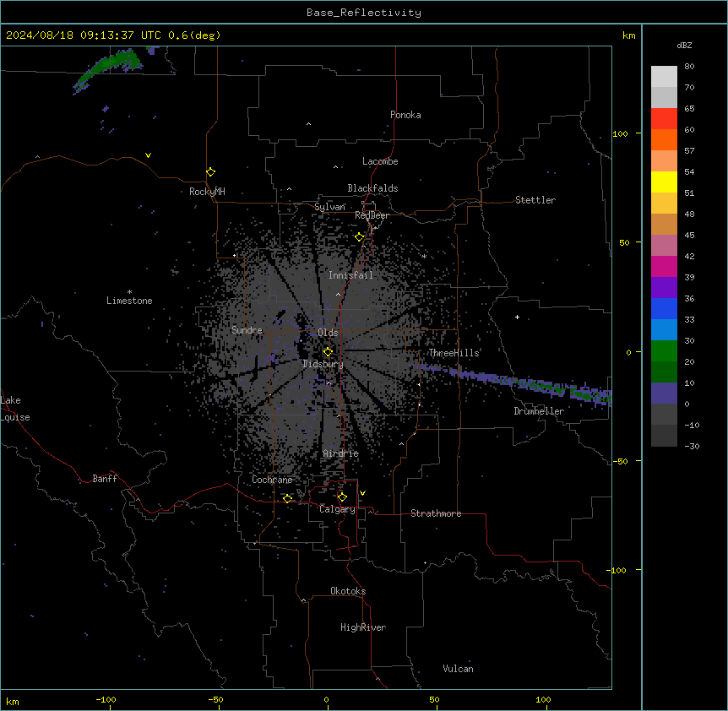Click the ThreeHills town label
The height and width of the screenshot is (711, 728).
pyautogui.click(x=454, y=353)
